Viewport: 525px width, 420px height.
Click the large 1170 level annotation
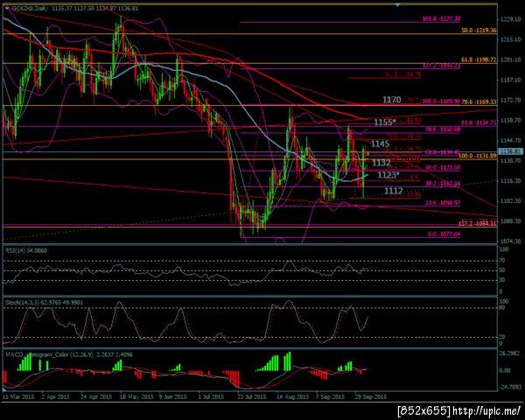click(x=391, y=100)
